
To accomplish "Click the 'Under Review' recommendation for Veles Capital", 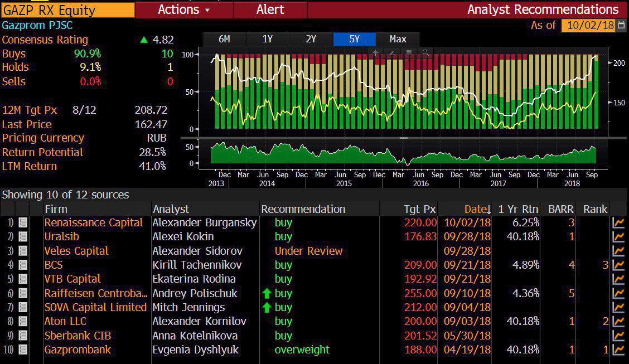I will (x=308, y=251).
